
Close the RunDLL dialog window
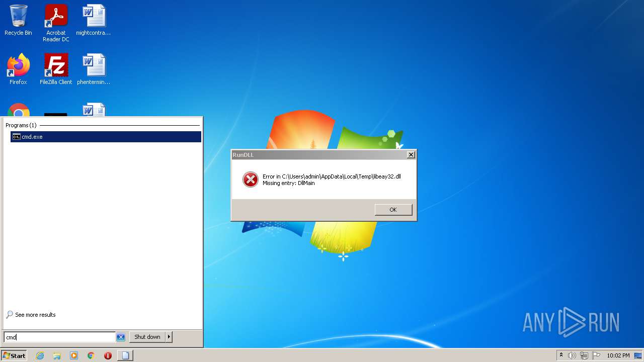(411, 155)
